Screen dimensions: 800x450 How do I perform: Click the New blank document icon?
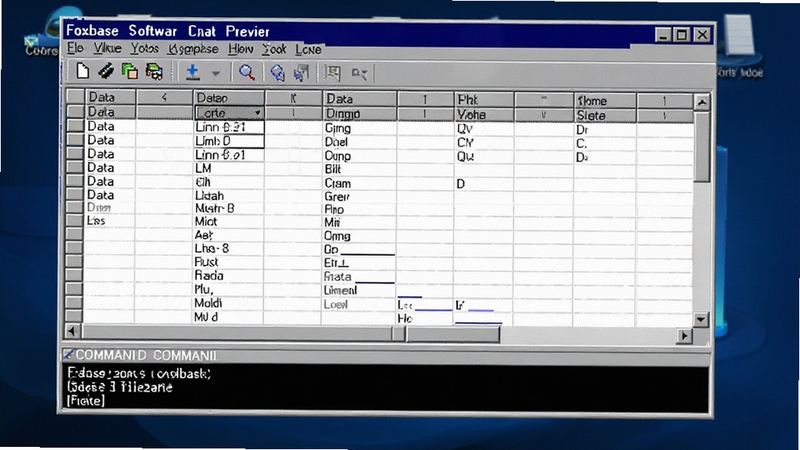[x=82, y=71]
